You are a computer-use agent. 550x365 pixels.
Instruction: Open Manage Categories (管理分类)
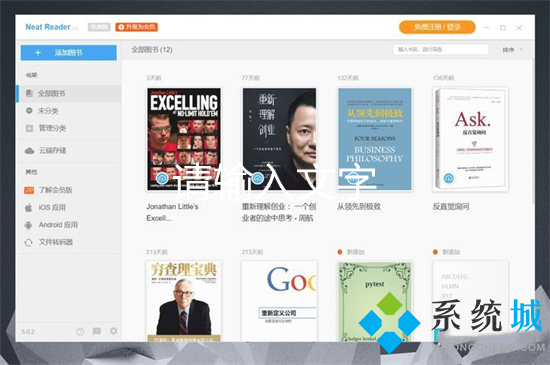click(69, 128)
